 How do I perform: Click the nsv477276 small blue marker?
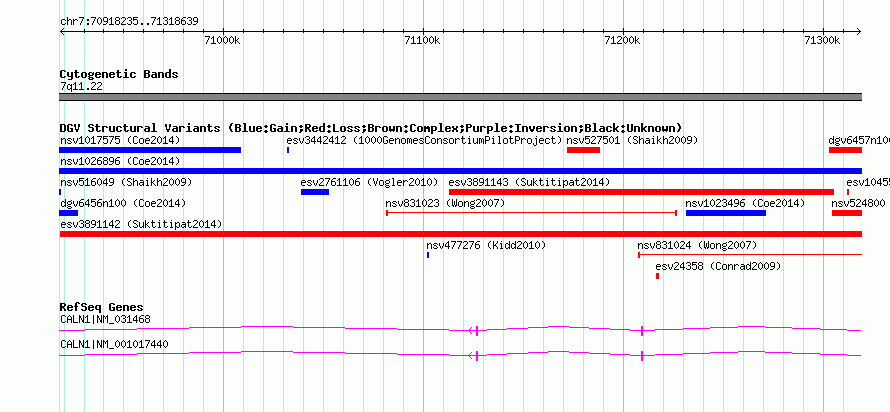pyautogui.click(x=428, y=255)
